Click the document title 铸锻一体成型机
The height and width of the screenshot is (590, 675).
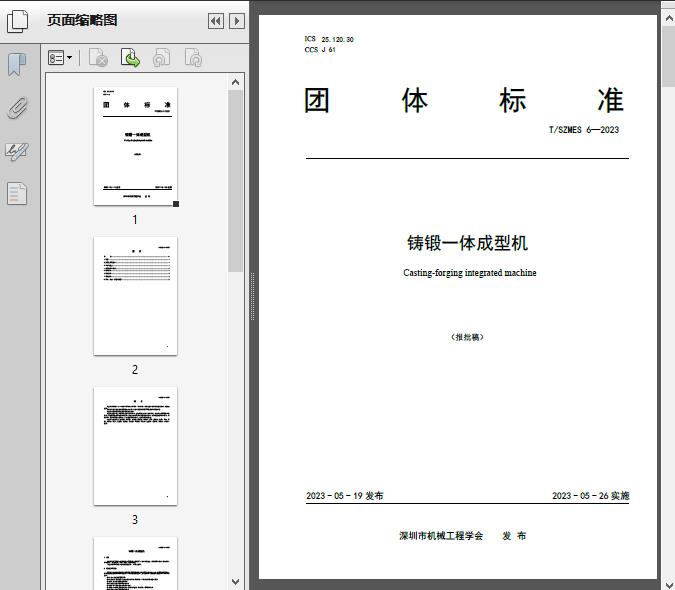tap(467, 243)
